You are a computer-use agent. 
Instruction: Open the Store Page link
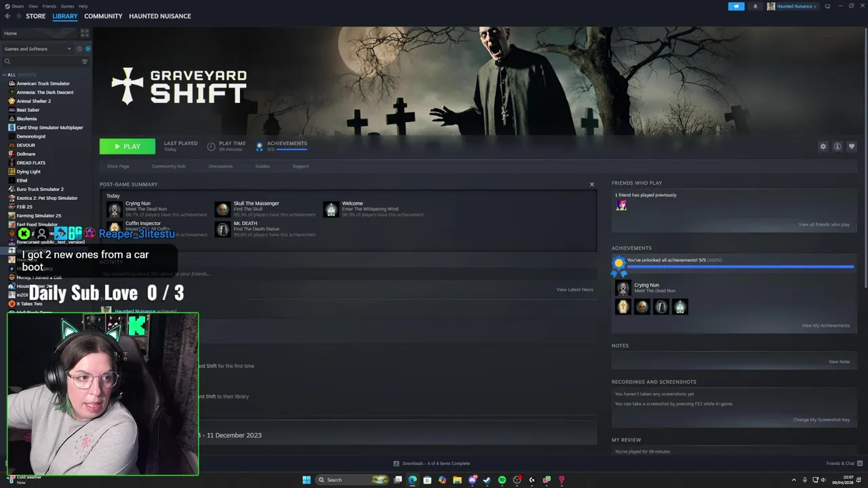click(x=118, y=166)
